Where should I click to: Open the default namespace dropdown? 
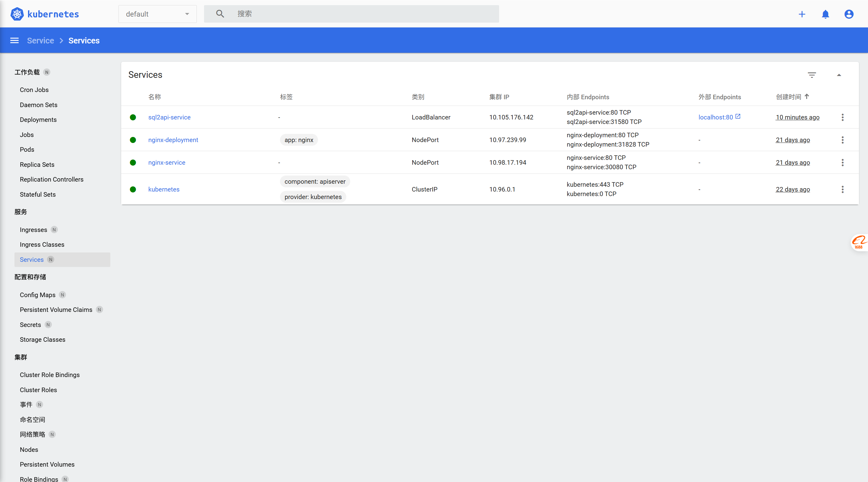[x=157, y=14]
